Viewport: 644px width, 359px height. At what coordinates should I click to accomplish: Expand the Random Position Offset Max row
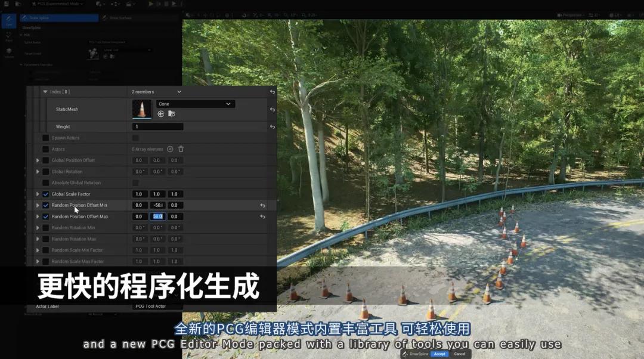pos(38,216)
